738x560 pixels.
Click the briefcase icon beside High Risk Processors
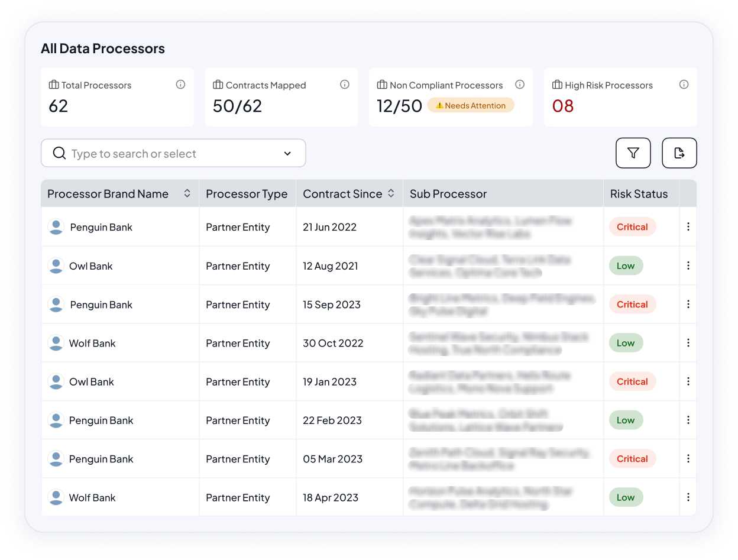(x=557, y=85)
